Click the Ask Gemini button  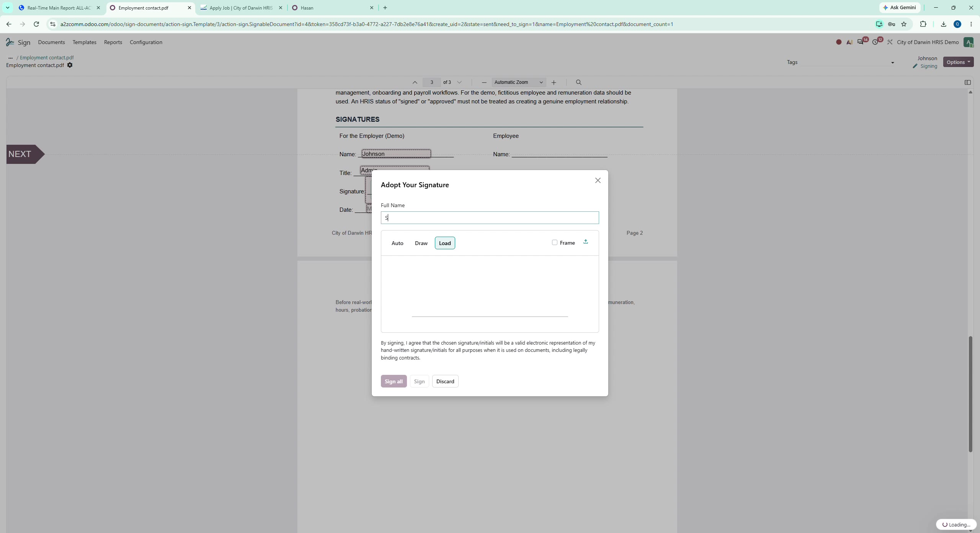900,7
